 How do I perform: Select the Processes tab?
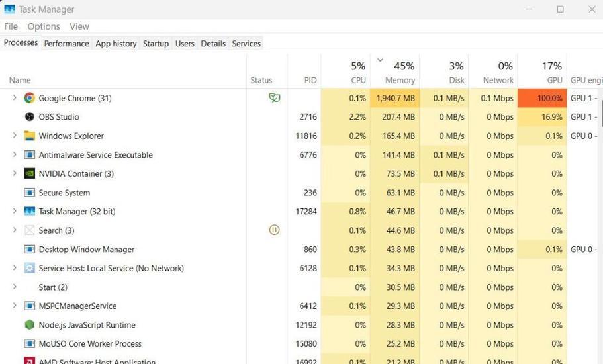(21, 42)
